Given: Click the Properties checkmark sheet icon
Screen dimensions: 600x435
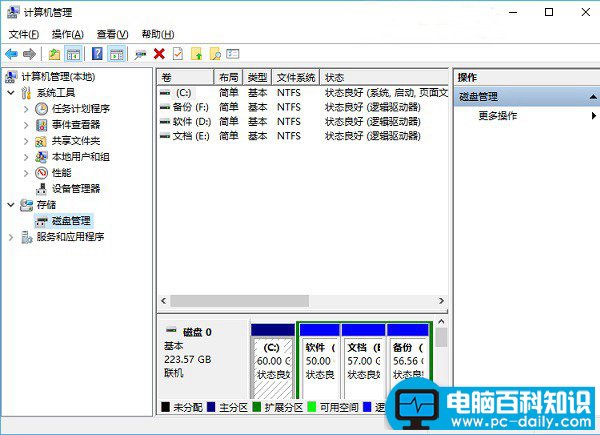Looking at the screenshot, I should coord(178,54).
